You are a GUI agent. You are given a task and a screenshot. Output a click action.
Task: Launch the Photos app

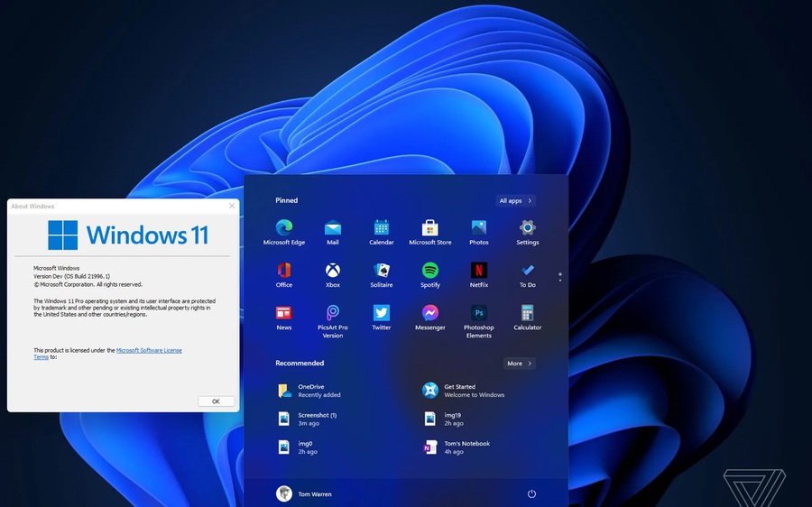(x=478, y=232)
